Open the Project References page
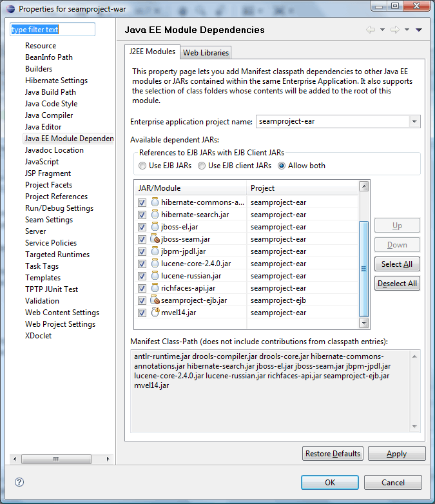This screenshot has height=504, width=435. click(56, 197)
